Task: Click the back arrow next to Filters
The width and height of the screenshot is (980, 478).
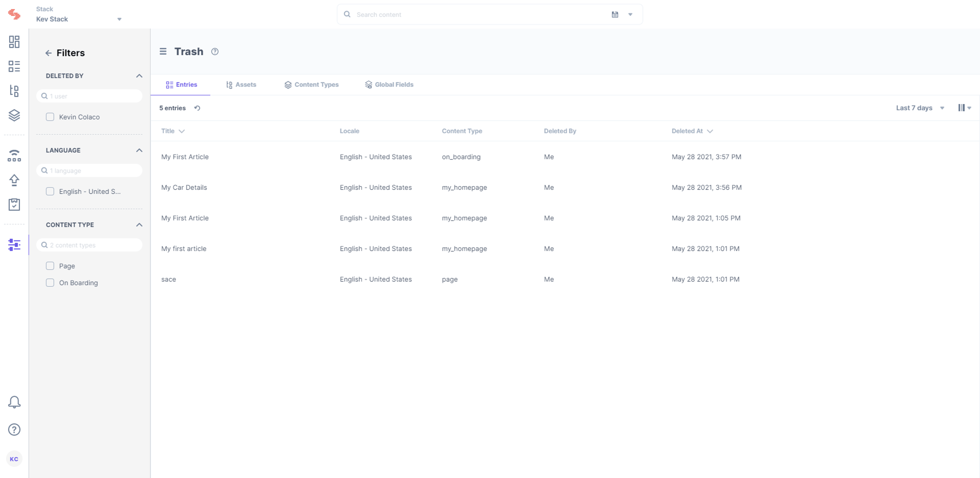Action: 48,53
